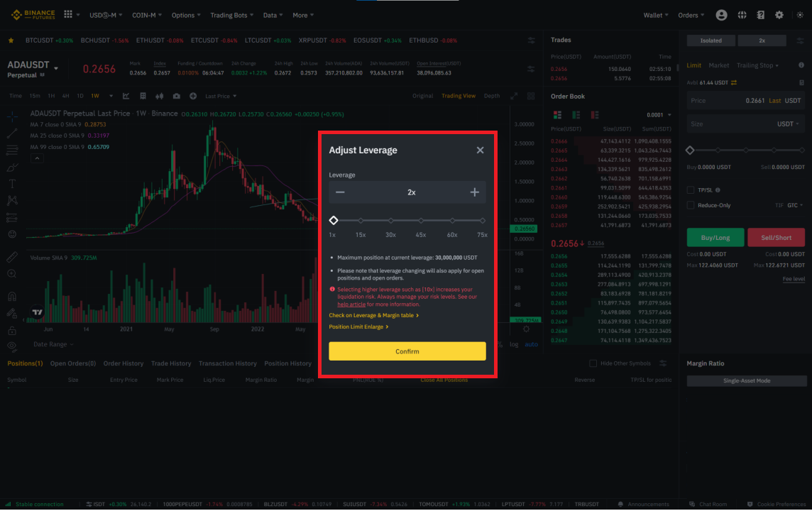Open the user account profile icon

point(721,15)
